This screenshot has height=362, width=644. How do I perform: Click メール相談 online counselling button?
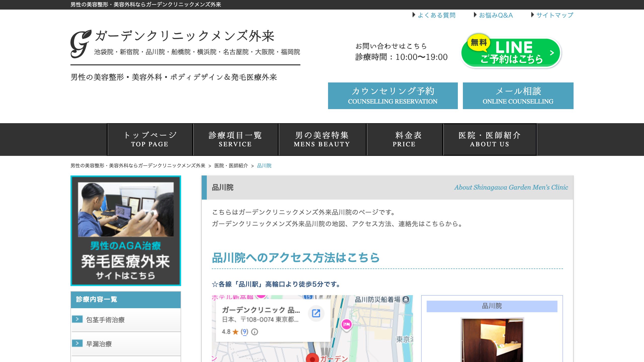coord(518,96)
